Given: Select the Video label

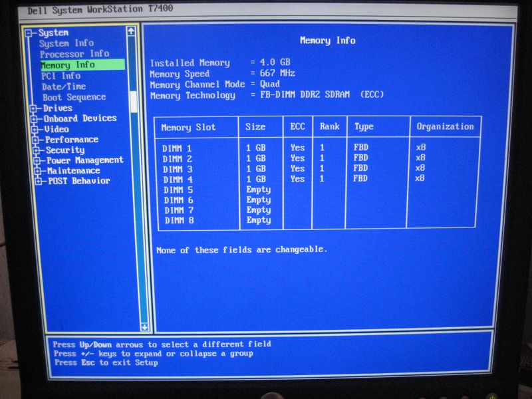Looking at the screenshot, I should 57,129.
